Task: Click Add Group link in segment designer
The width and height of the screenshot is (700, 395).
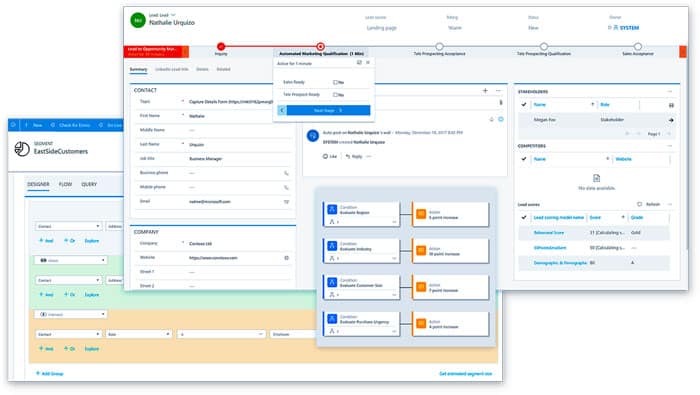Action: [50, 374]
